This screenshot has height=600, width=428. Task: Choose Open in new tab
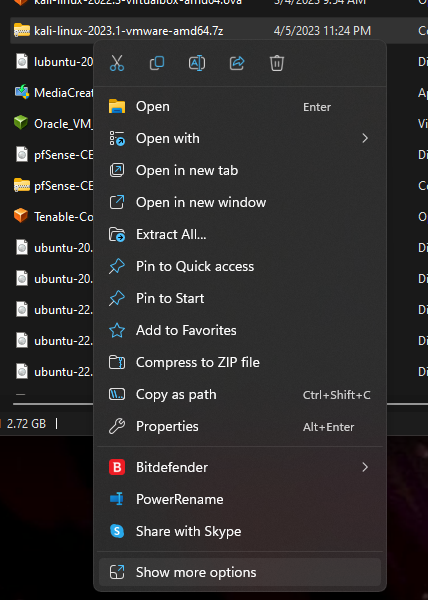(x=240, y=170)
